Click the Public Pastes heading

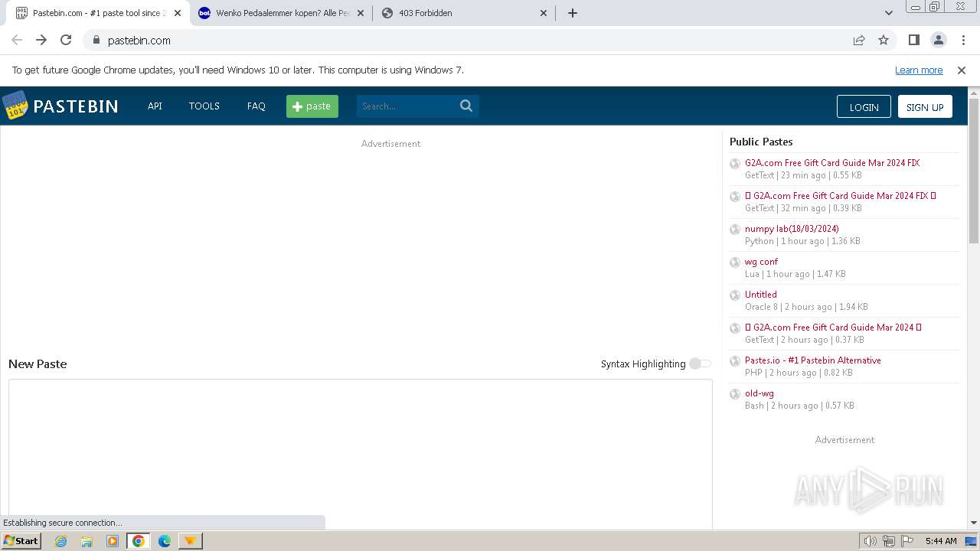[761, 142]
